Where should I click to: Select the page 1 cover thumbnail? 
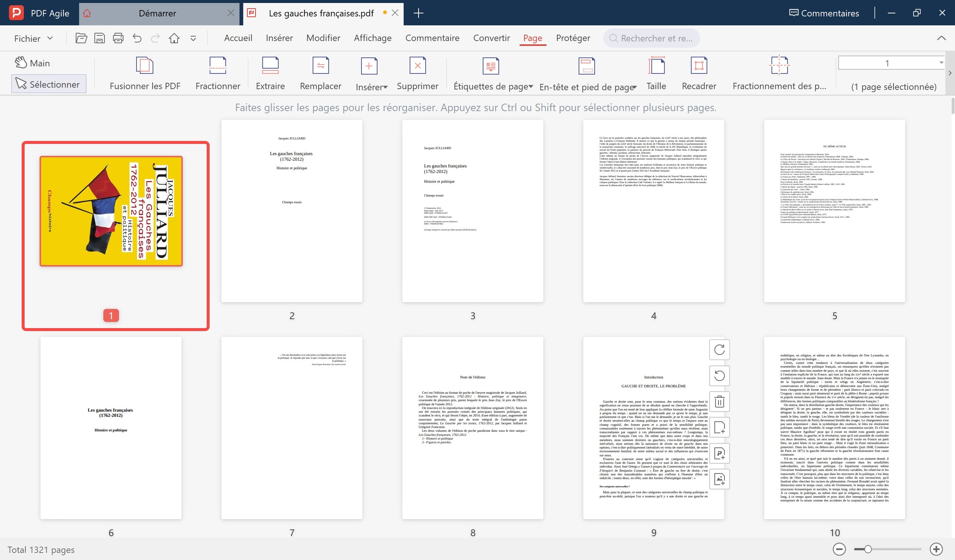click(x=111, y=211)
